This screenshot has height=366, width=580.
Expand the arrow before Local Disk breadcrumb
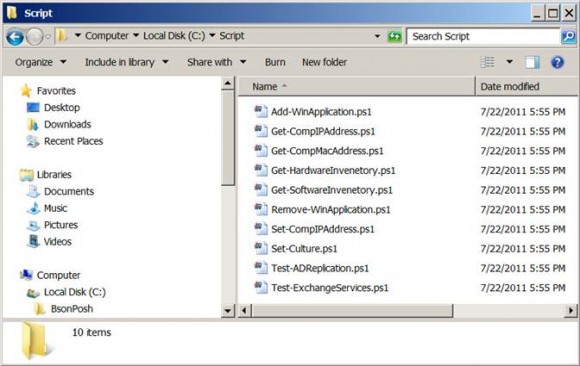136,36
